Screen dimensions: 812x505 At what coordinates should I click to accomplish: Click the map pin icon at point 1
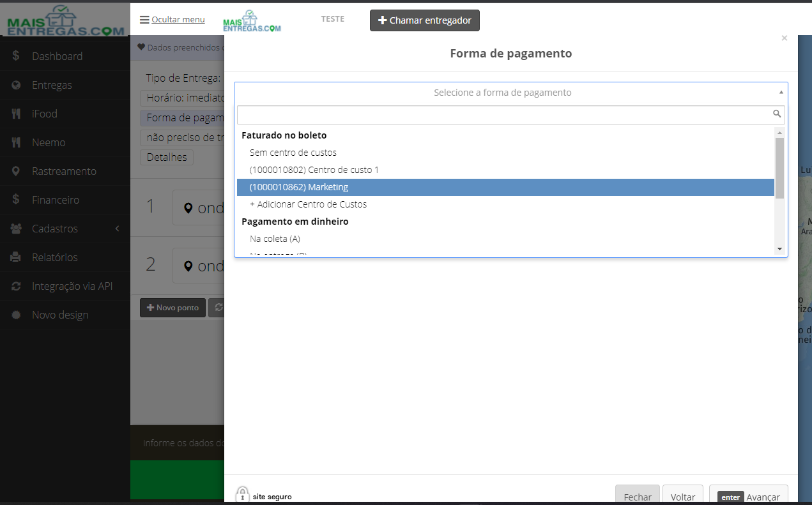[x=188, y=208]
